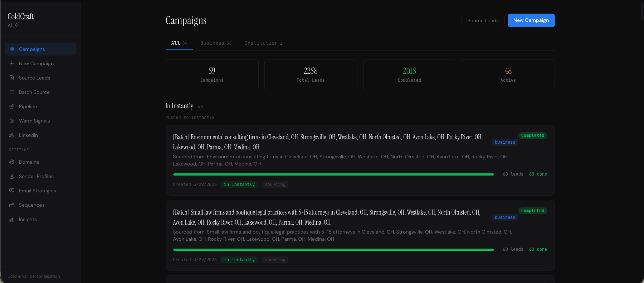The height and width of the screenshot is (283, 644).
Task: Click 60 done on Environmental consulting card
Action: click(538, 174)
